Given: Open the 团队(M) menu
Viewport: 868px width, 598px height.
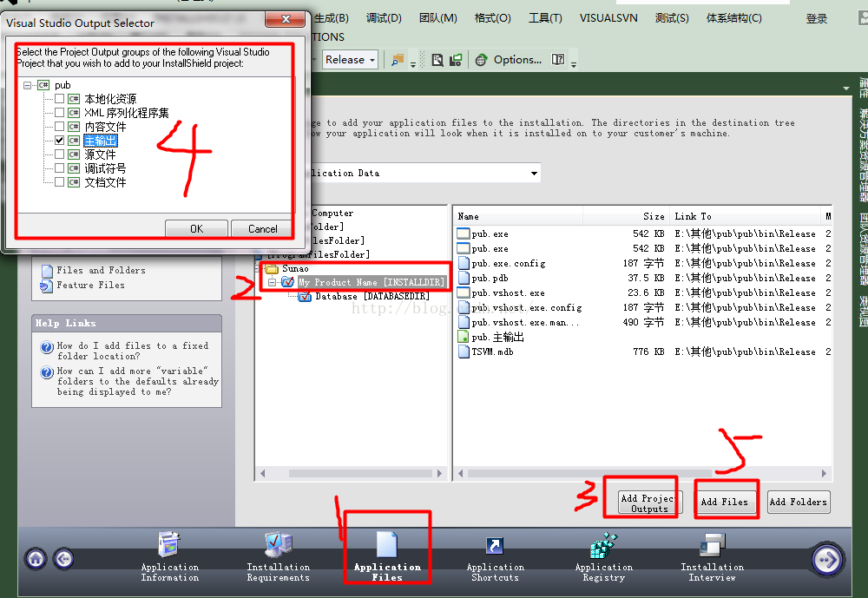Looking at the screenshot, I should tap(437, 18).
